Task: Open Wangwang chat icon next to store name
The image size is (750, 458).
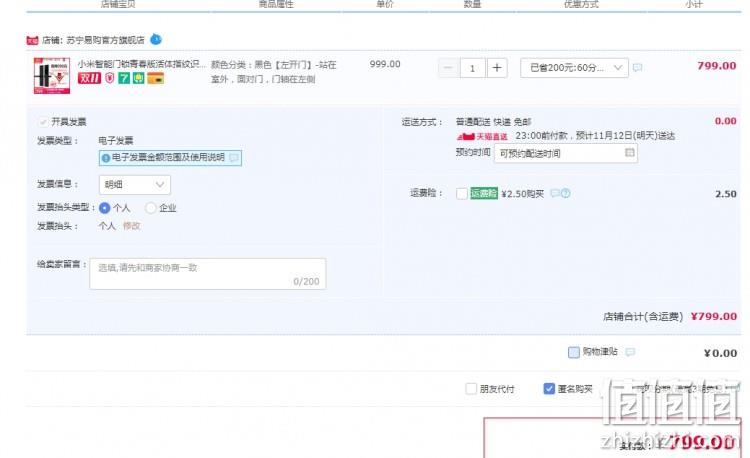Action: 156,39
